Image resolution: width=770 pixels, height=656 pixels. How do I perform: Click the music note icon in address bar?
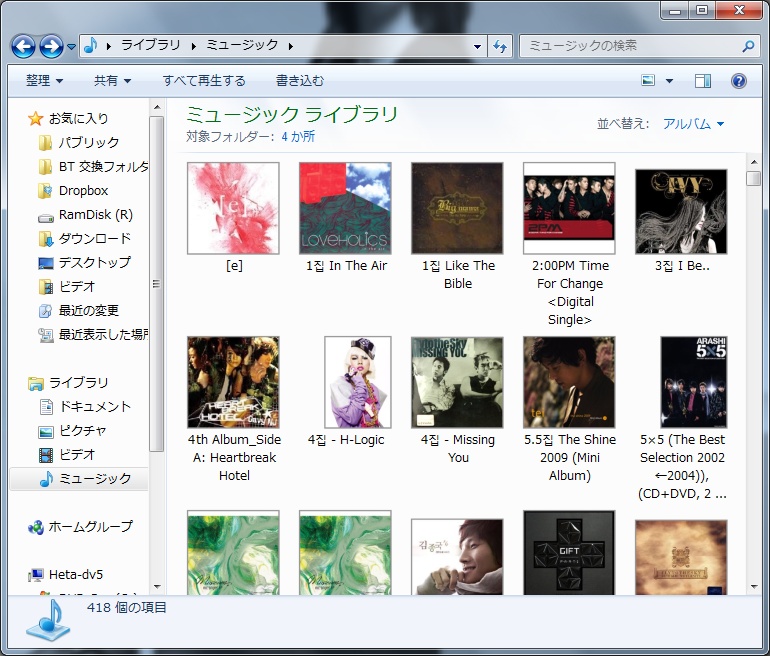coord(91,46)
